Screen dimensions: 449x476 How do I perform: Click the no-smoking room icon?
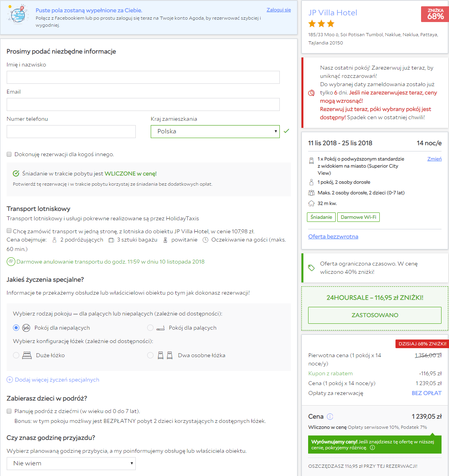(26, 328)
